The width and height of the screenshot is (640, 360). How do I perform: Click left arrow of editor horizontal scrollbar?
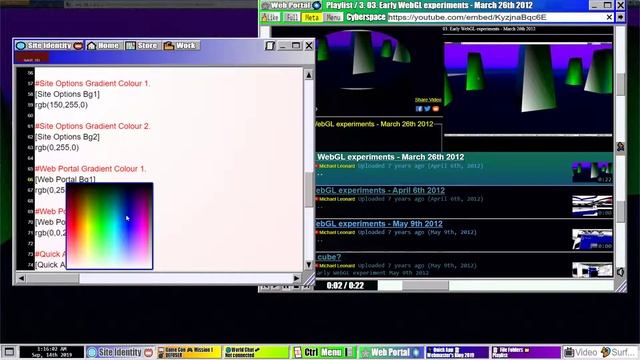[x=21, y=278]
